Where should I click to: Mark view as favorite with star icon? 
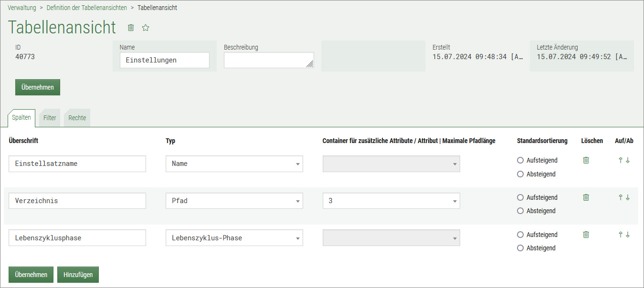click(x=146, y=28)
